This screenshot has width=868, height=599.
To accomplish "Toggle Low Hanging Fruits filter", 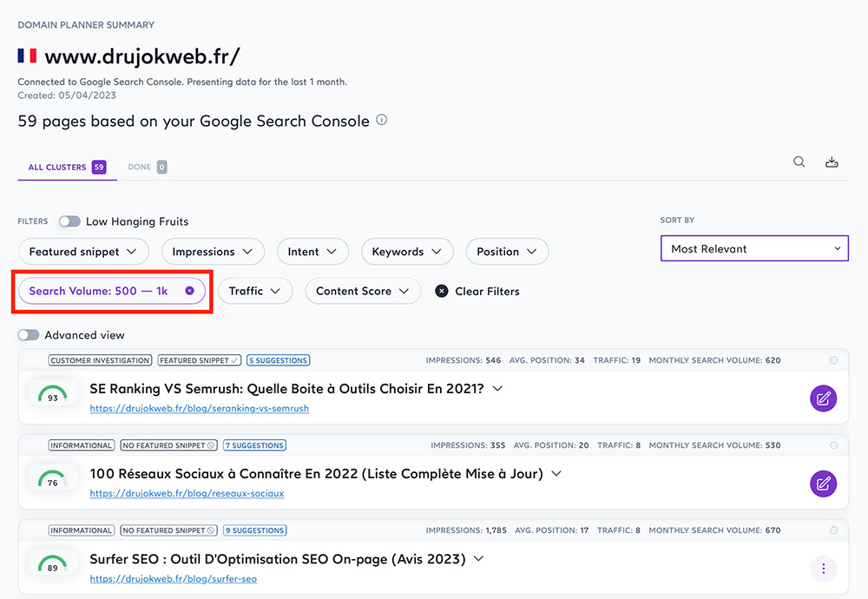I will tap(69, 221).
